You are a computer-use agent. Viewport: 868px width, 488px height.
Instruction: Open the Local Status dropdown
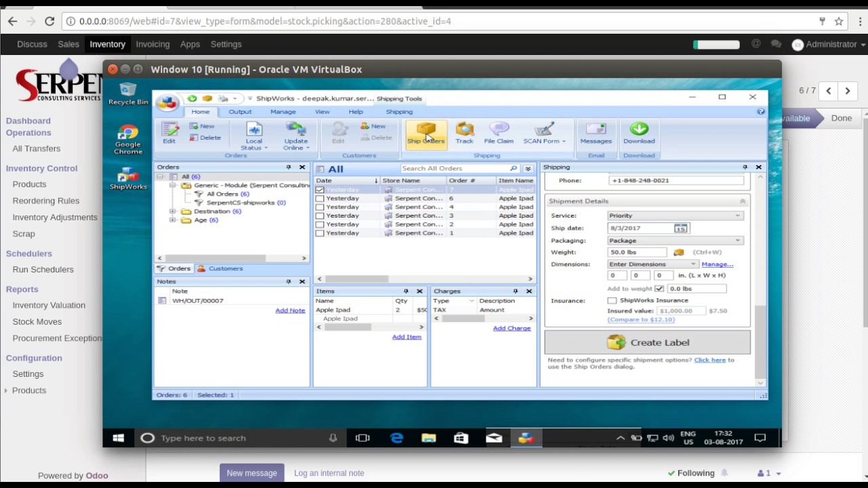coord(254,136)
